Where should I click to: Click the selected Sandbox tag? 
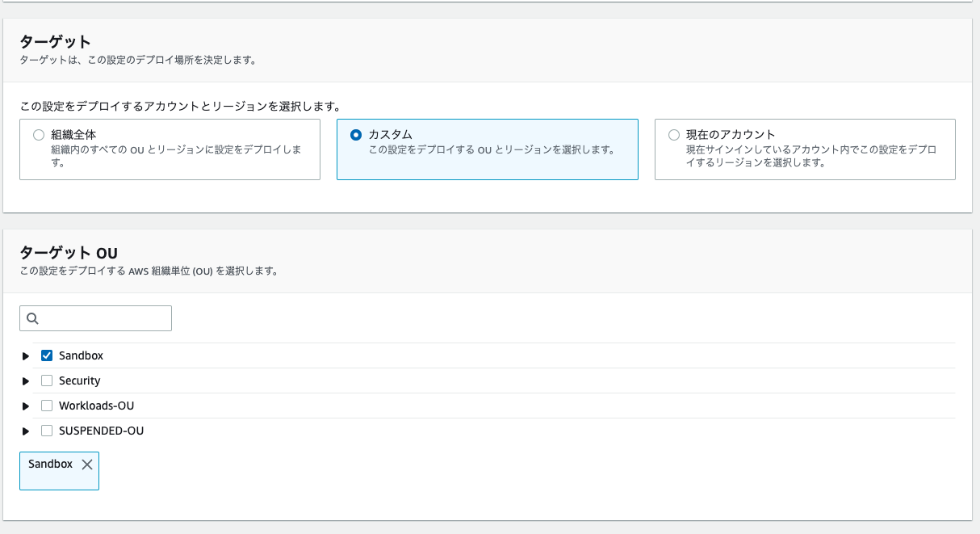point(48,464)
